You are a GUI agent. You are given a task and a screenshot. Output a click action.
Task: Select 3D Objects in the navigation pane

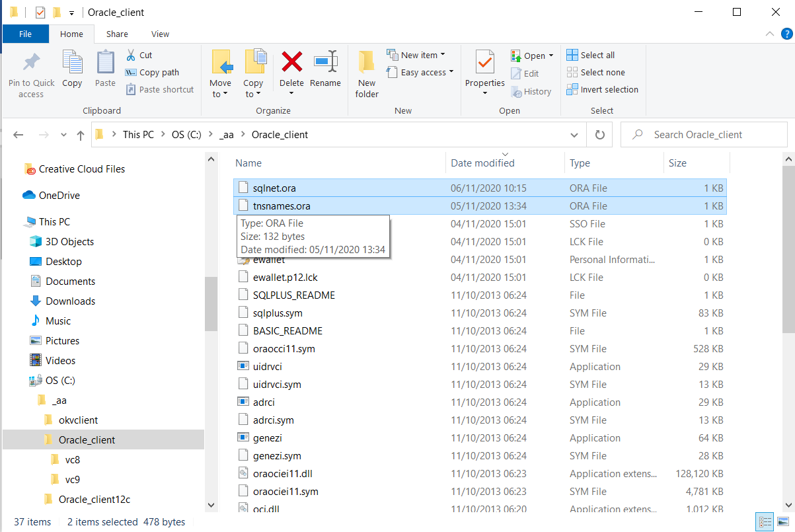coord(63,242)
